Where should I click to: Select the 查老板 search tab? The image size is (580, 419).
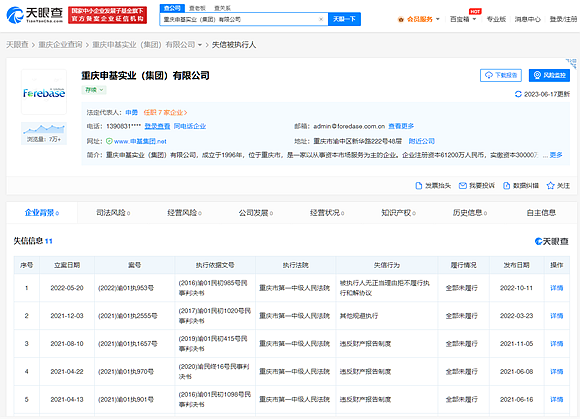tap(197, 8)
